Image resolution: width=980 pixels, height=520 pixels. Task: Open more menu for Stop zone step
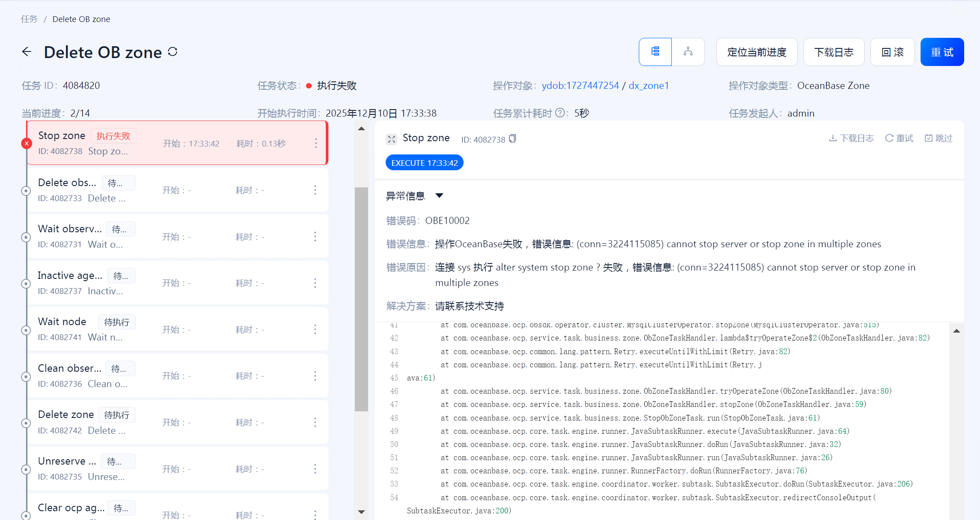click(316, 143)
